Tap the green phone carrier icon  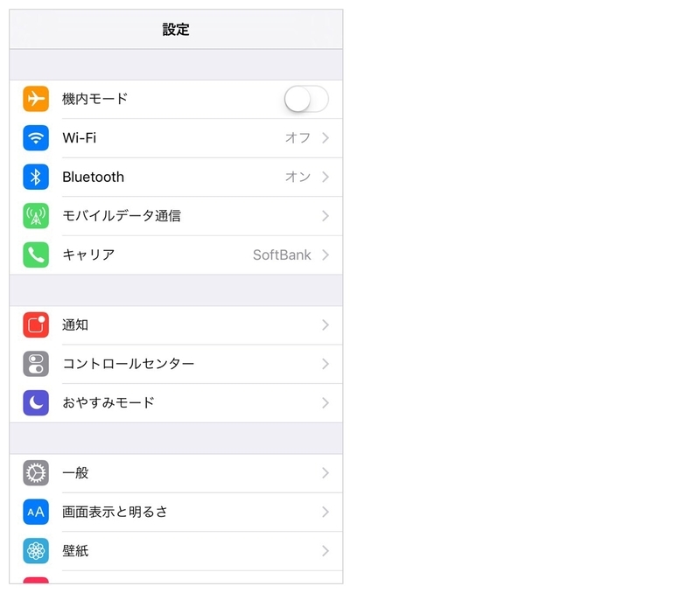click(36, 255)
